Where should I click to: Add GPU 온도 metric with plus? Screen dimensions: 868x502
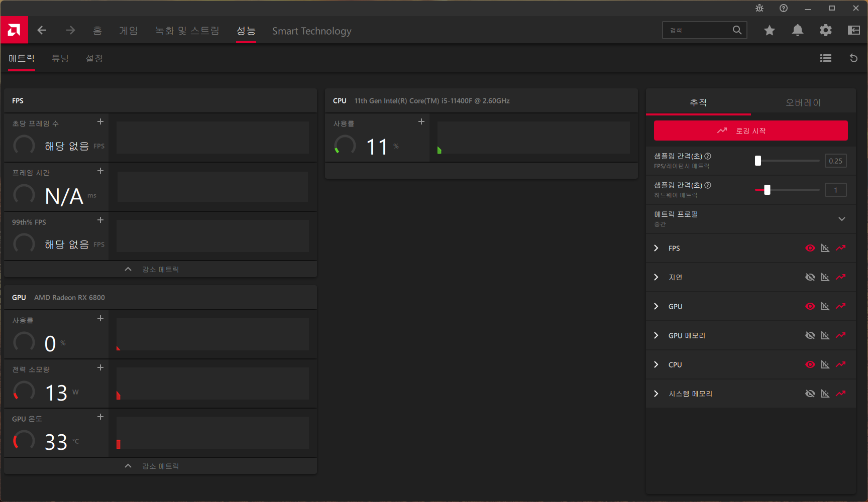(x=100, y=417)
